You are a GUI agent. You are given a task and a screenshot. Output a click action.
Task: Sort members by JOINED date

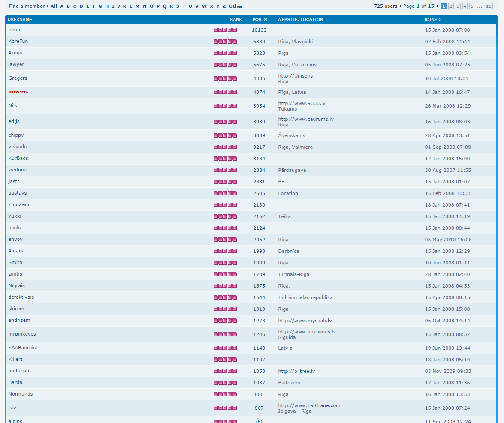(x=432, y=19)
